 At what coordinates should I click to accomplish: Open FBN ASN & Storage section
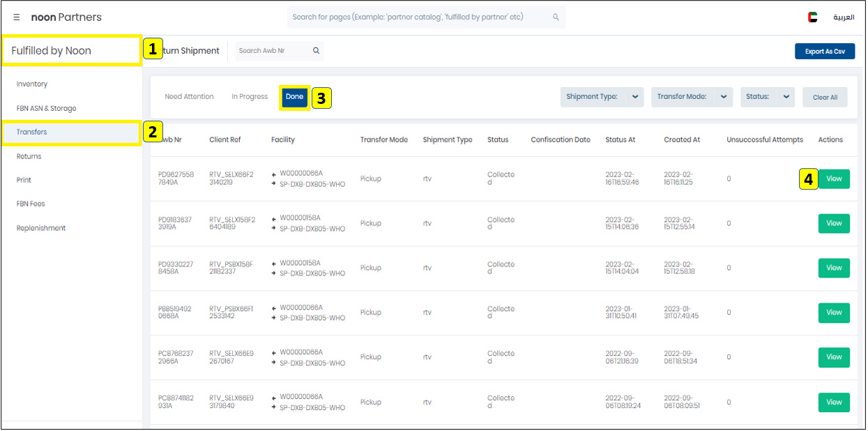[47, 108]
